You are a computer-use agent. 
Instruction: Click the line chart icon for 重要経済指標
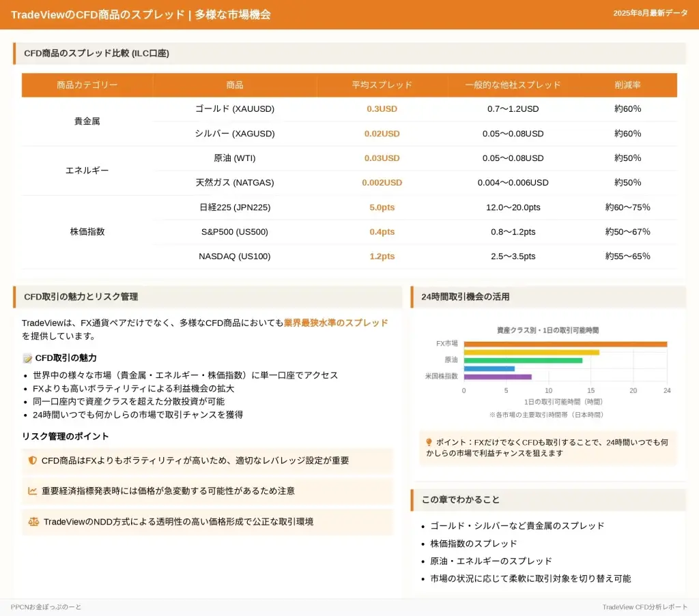pyautogui.click(x=33, y=490)
